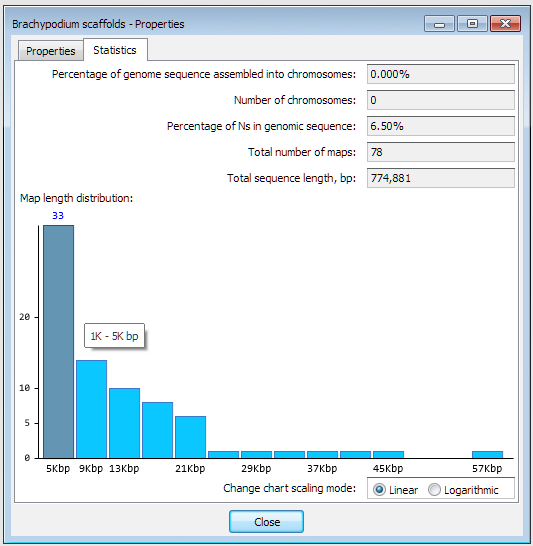Viewport: 533px width, 546px height.
Task: Click the tallest 5Kbp histogram bar
Action: coord(58,342)
